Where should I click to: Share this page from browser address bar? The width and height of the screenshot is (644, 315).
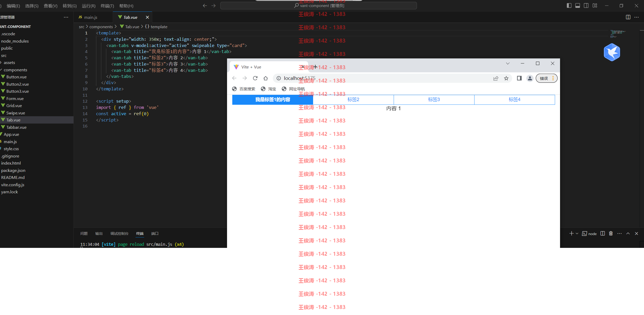(496, 78)
